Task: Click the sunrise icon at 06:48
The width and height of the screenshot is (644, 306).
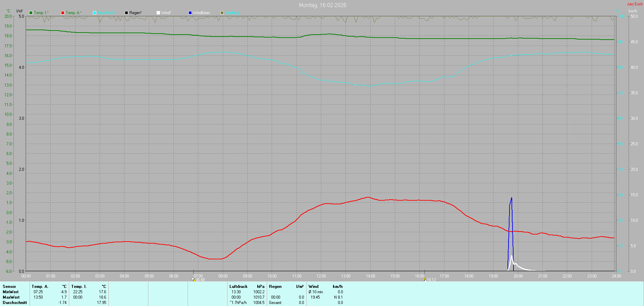Action: (194, 279)
